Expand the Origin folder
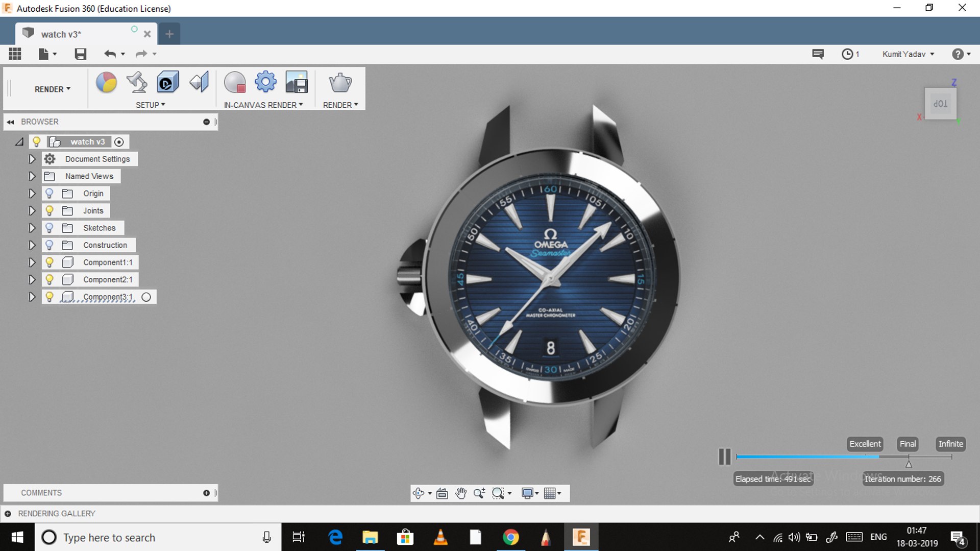This screenshot has width=980, height=551. pos(32,194)
